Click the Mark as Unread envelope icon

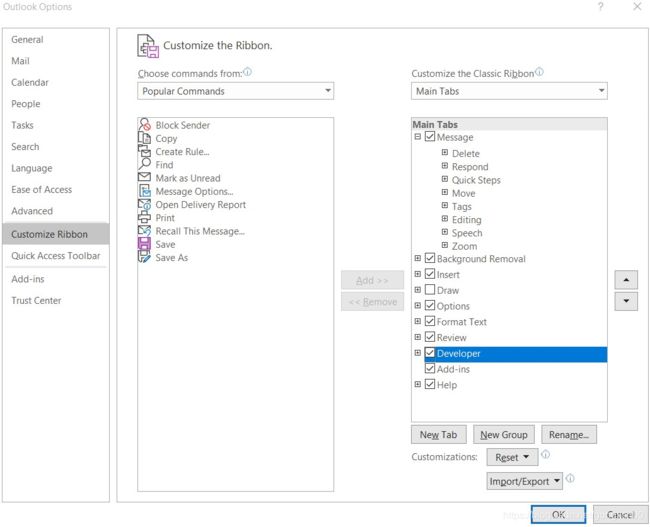(x=144, y=177)
